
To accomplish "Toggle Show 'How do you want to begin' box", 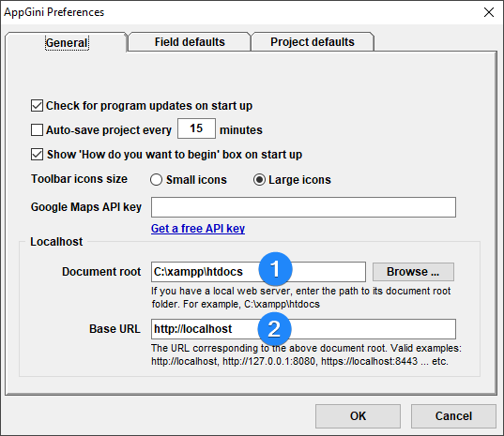I will pos(37,155).
